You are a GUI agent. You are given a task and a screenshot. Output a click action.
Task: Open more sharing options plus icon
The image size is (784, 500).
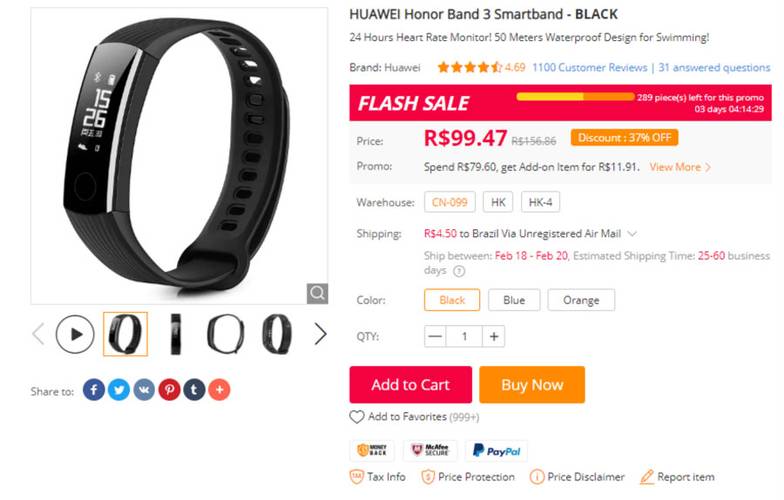point(219,390)
